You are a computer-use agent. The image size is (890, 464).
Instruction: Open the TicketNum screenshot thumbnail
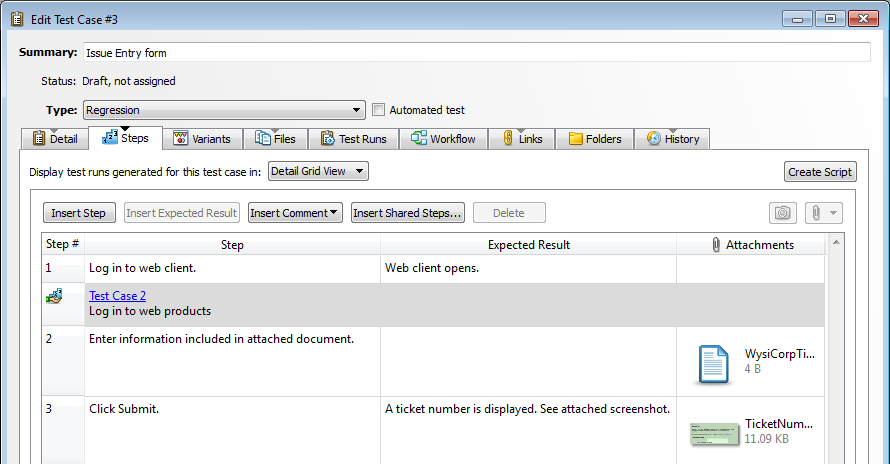[714, 433]
